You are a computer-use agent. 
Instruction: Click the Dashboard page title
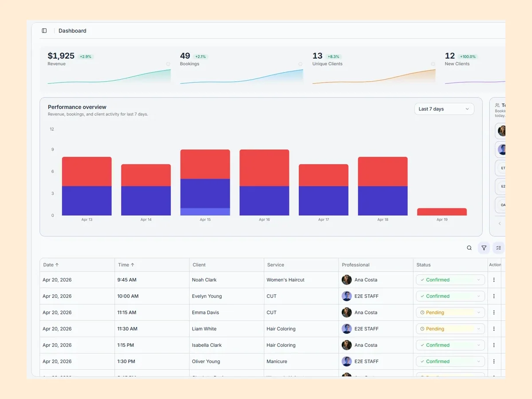point(72,31)
